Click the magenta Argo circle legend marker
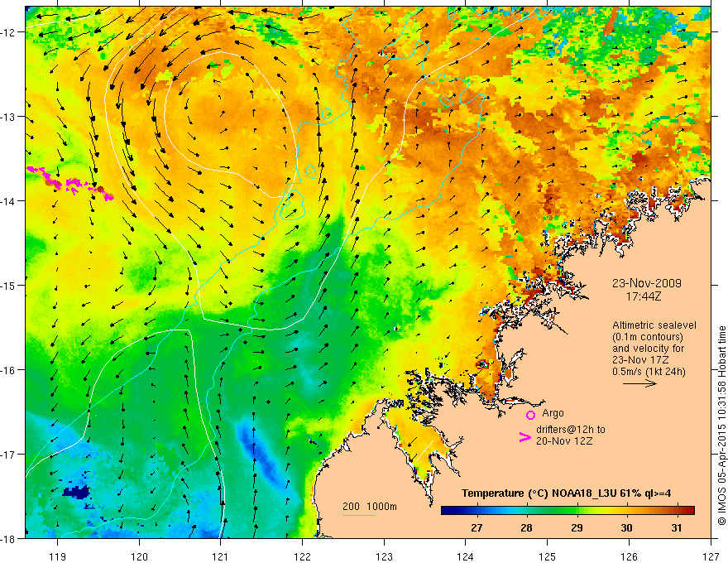728x563 pixels. 530,415
